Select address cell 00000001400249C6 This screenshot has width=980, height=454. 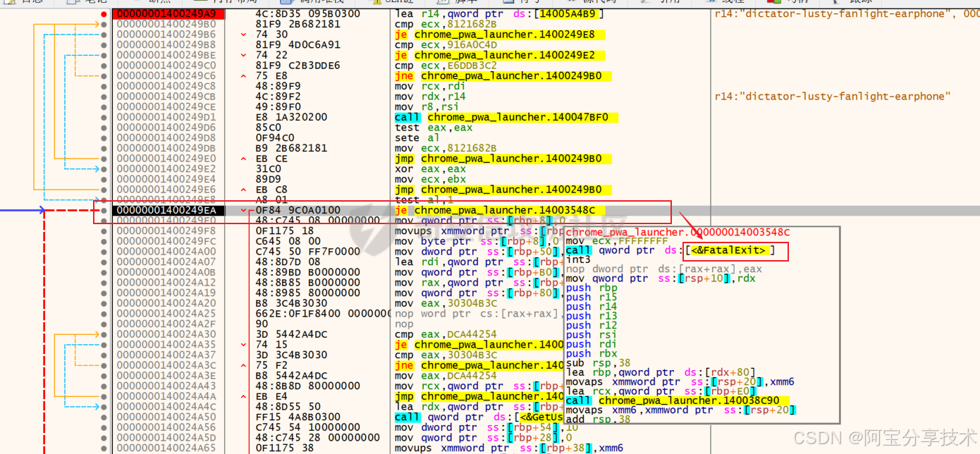click(168, 75)
